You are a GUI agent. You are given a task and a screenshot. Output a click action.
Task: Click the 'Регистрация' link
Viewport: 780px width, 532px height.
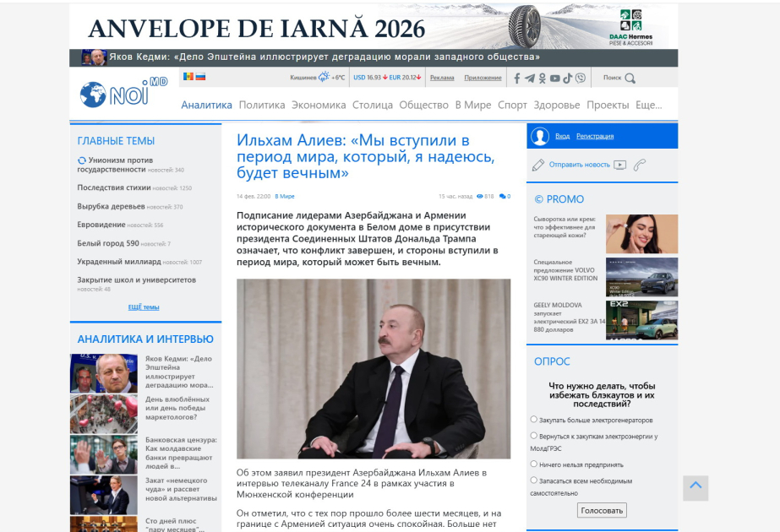(595, 136)
